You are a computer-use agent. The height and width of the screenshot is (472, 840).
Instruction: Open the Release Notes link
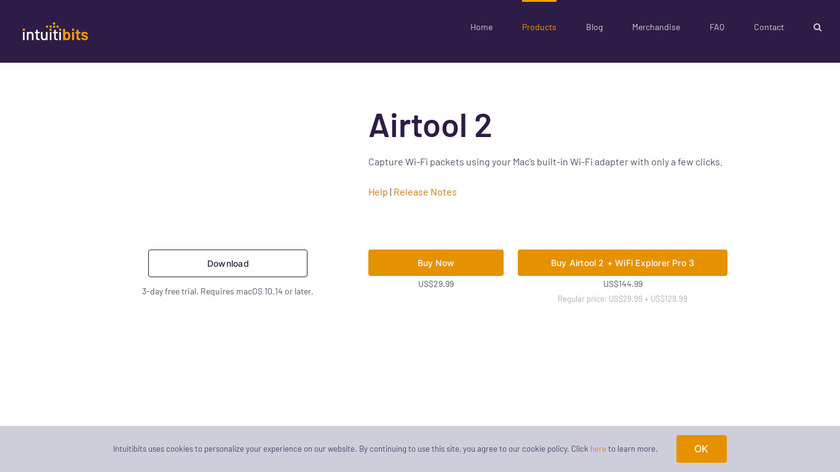coord(425,192)
